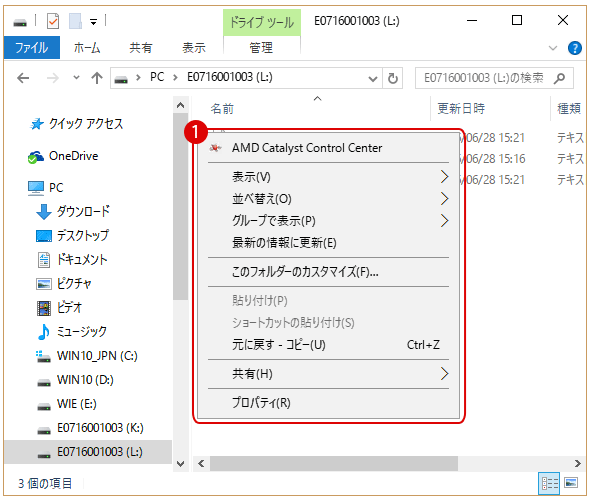Expand the ribbon with the chevron
This screenshot has width=593, height=502.
coord(553,48)
